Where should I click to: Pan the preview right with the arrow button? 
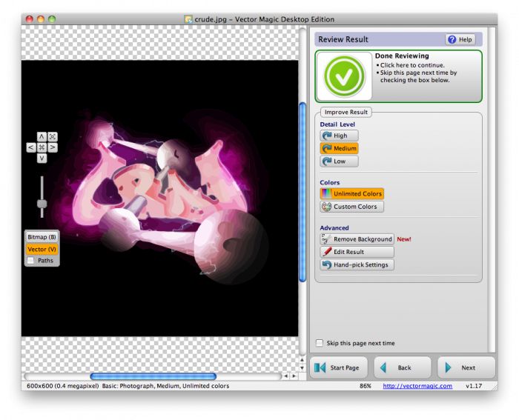pos(53,147)
